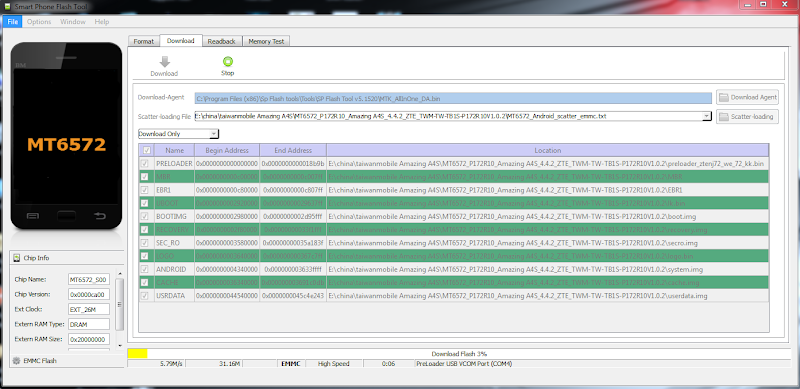Open the Help menu
The width and height of the screenshot is (800, 389).
[102, 22]
